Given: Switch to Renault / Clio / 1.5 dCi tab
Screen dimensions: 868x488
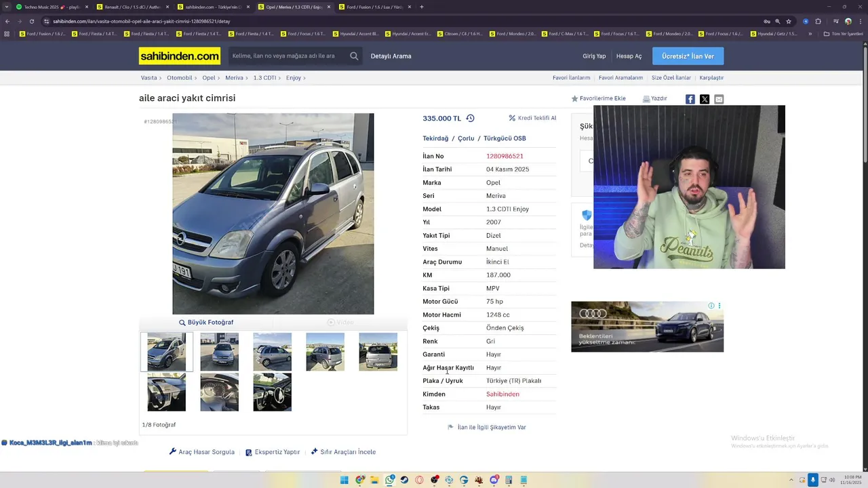Looking at the screenshot, I should pos(132,7).
